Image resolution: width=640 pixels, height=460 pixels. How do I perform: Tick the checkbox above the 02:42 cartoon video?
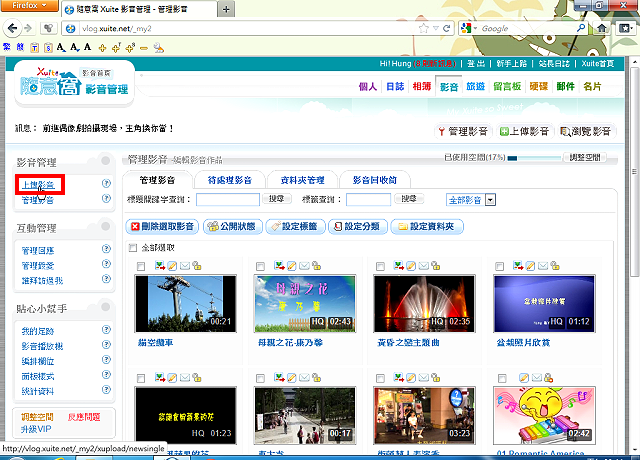502,378
